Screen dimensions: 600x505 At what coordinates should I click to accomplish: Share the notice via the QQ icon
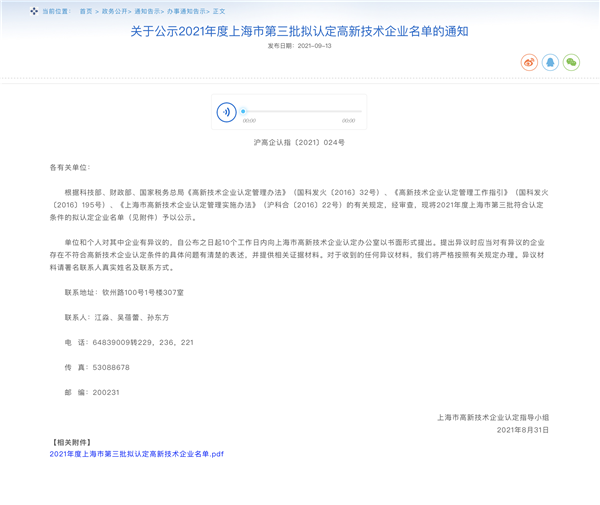pos(550,62)
